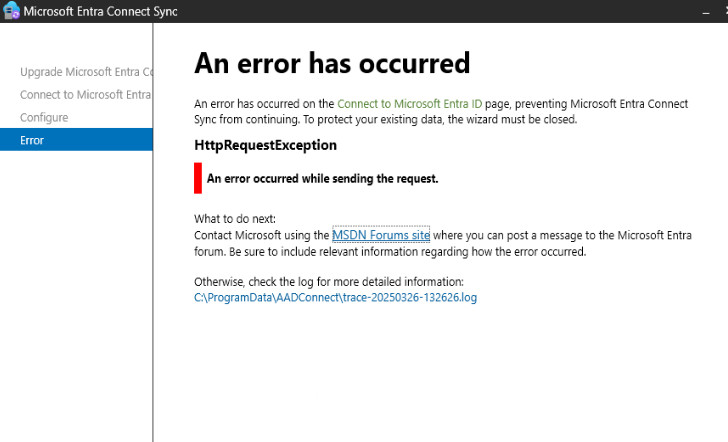This screenshot has height=442, width=728.
Task: Open the trace-20250326-132626.log file link
Action: pos(335,297)
